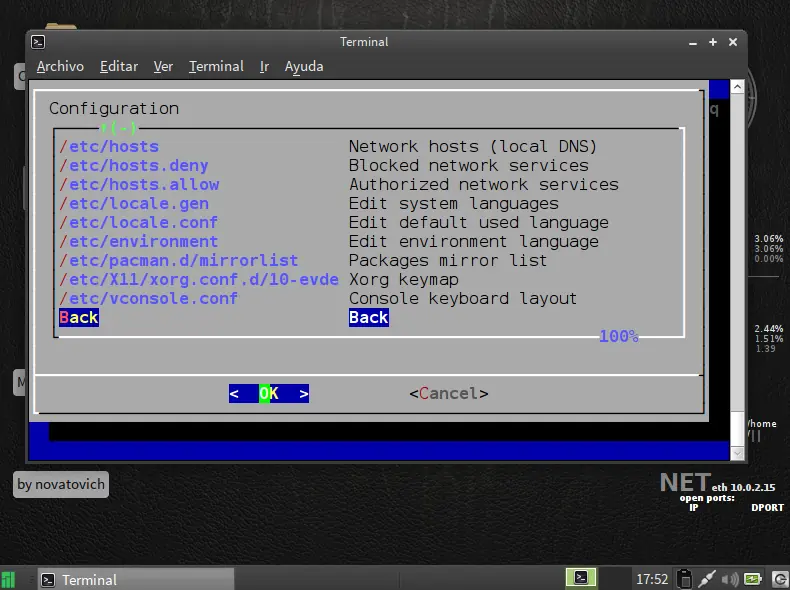The image size is (790, 590).
Task: Open the Ayuda menu
Action: [304, 67]
